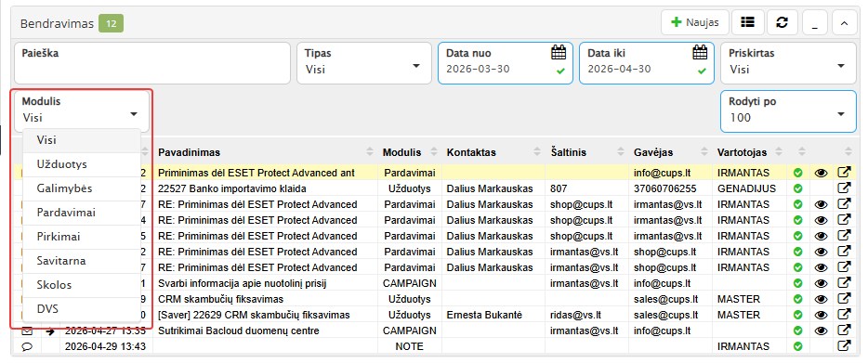Collapse the Modulis dropdown field
The width and height of the screenshot is (868, 363).
[x=82, y=110]
